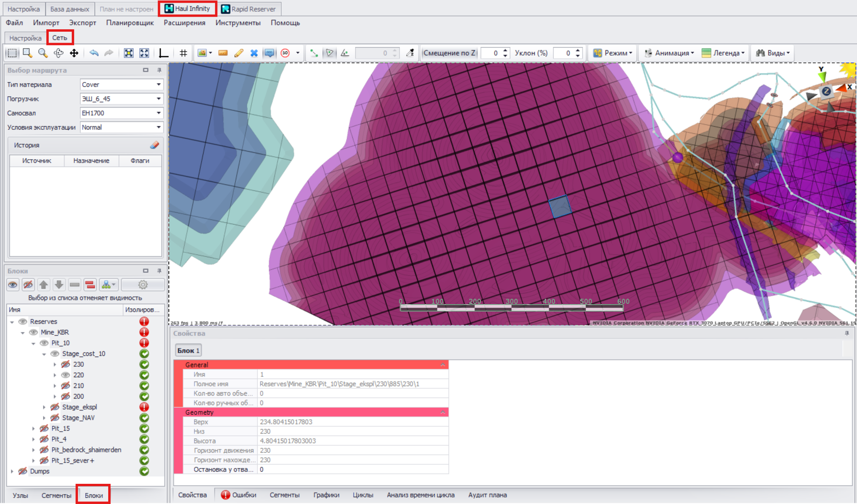Click the pan/move arrows tool

point(74,53)
